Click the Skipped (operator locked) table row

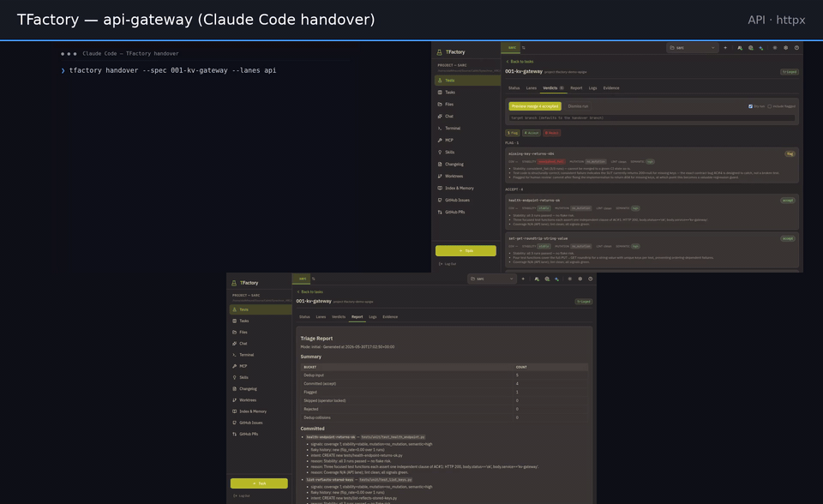[x=444, y=400]
